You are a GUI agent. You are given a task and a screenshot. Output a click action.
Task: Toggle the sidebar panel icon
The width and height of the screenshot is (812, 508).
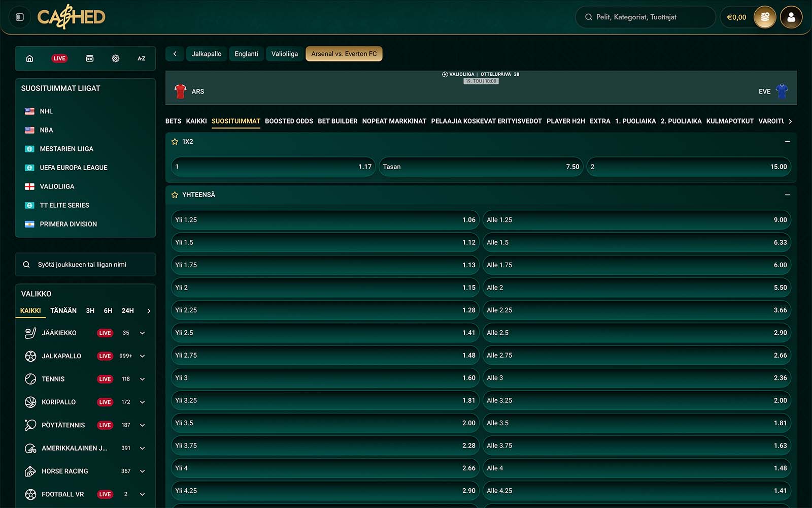[20, 17]
